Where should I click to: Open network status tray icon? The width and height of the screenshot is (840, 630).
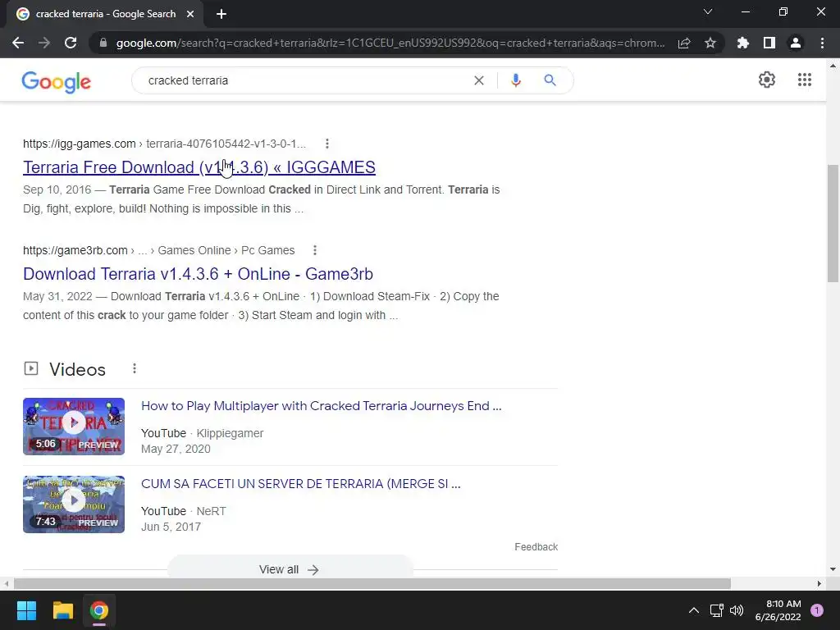coord(717,610)
